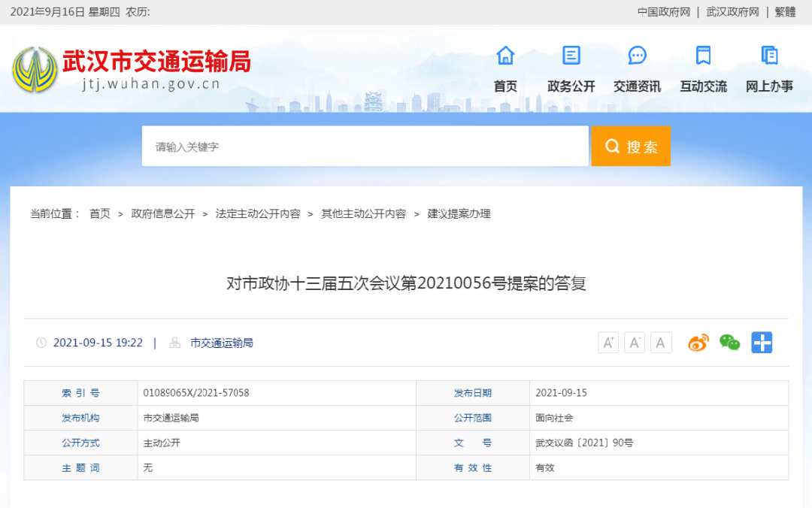This screenshot has width=812, height=508.
Task: Click the 交通资讯 chat bubble icon
Action: tap(637, 56)
